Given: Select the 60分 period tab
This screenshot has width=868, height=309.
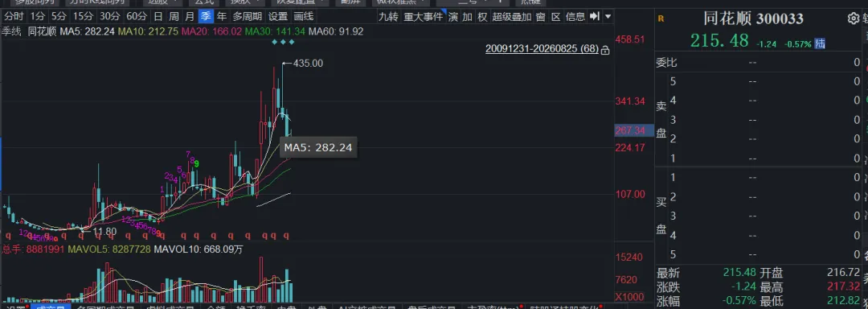Looking at the screenshot, I should (136, 16).
